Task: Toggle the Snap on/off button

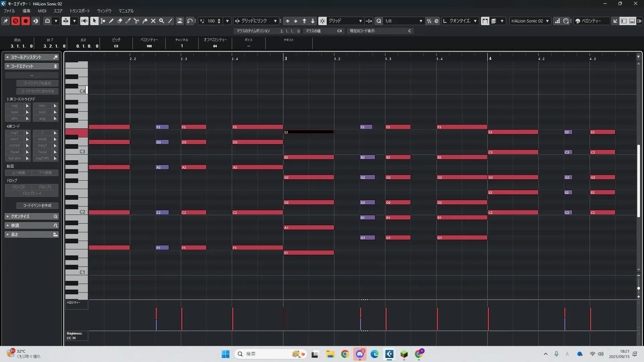Action: 322,21
